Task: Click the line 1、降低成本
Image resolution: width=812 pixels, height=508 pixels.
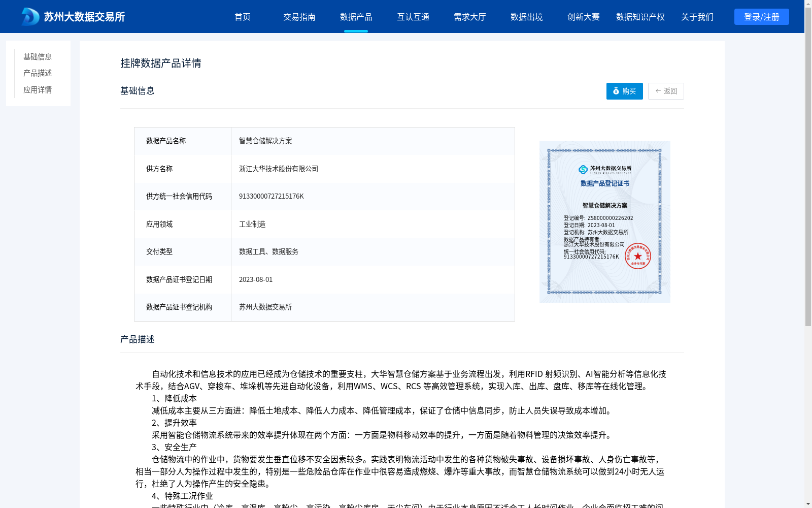Action: pos(174,398)
